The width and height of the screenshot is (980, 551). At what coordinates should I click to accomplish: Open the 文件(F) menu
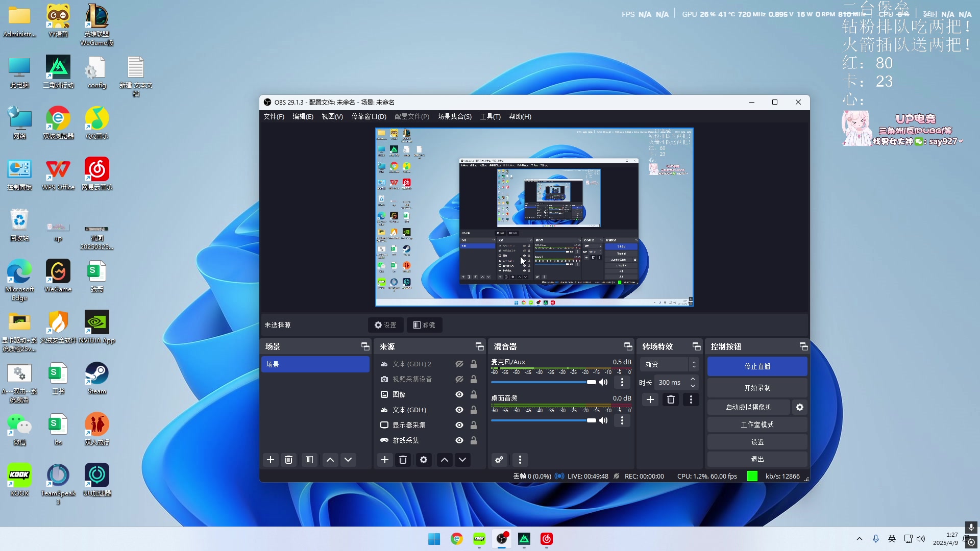point(274,116)
